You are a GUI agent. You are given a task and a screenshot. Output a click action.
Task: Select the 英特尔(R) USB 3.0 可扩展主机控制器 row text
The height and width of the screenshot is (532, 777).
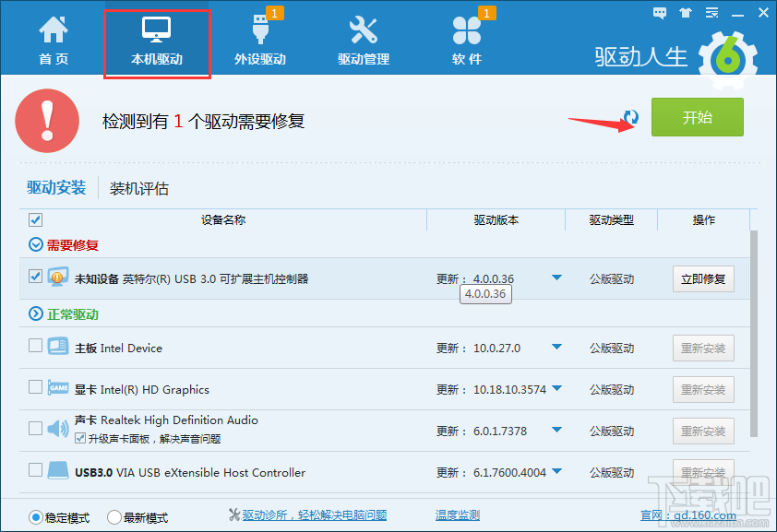(216, 279)
